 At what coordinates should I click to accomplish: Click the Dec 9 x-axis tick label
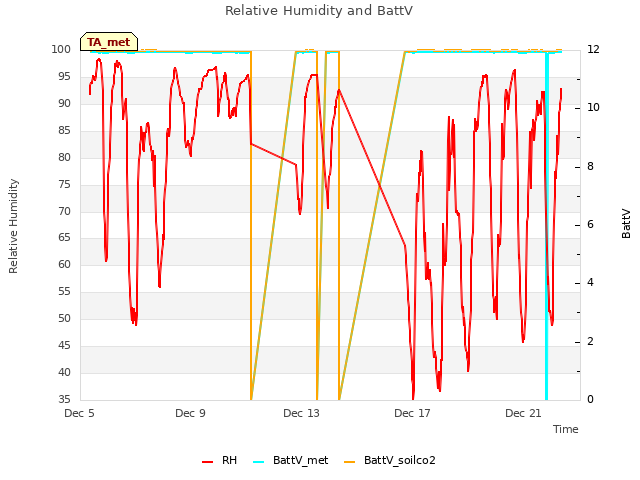tap(190, 413)
